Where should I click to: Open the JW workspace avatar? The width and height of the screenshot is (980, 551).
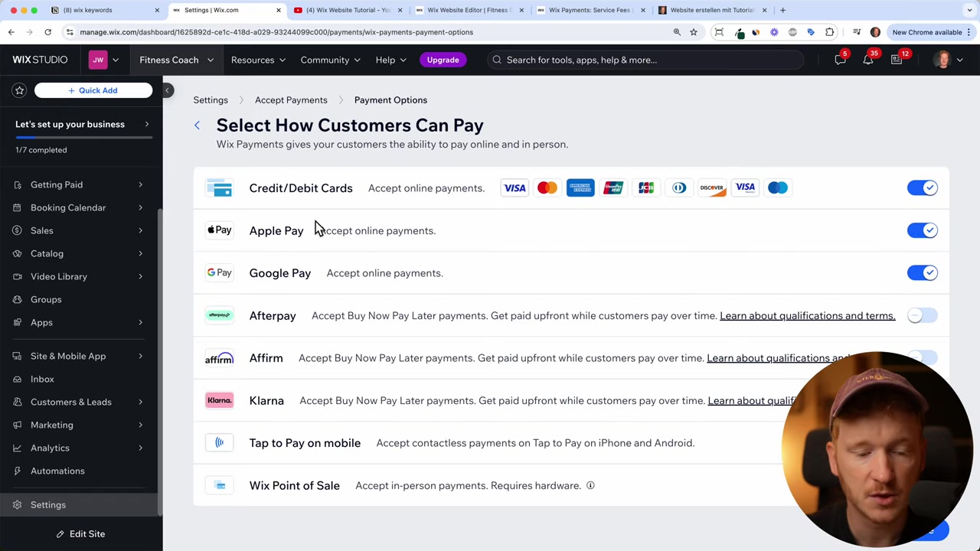coord(98,60)
